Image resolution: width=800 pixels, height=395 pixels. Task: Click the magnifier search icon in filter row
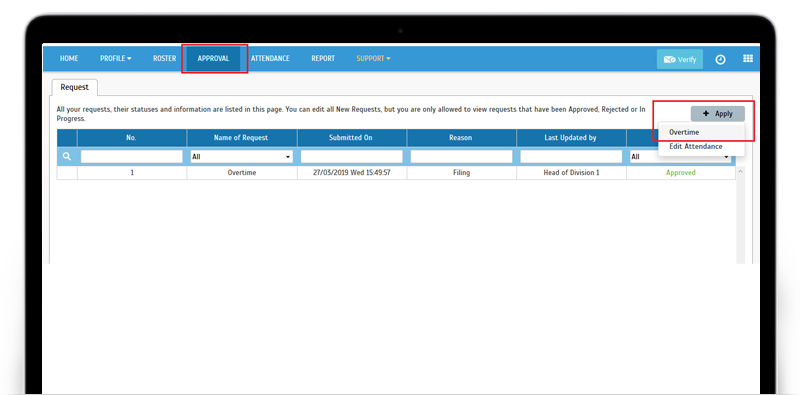67,157
